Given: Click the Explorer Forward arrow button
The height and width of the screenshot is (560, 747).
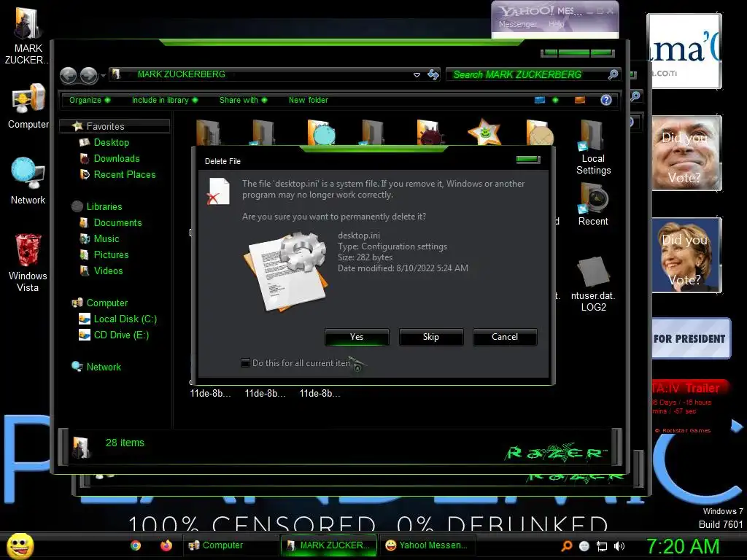Looking at the screenshot, I should [89, 75].
